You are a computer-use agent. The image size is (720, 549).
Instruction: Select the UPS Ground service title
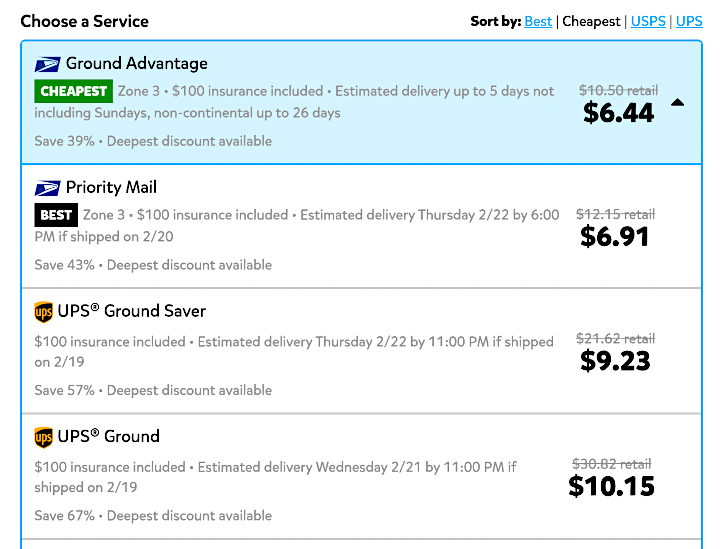(x=108, y=436)
